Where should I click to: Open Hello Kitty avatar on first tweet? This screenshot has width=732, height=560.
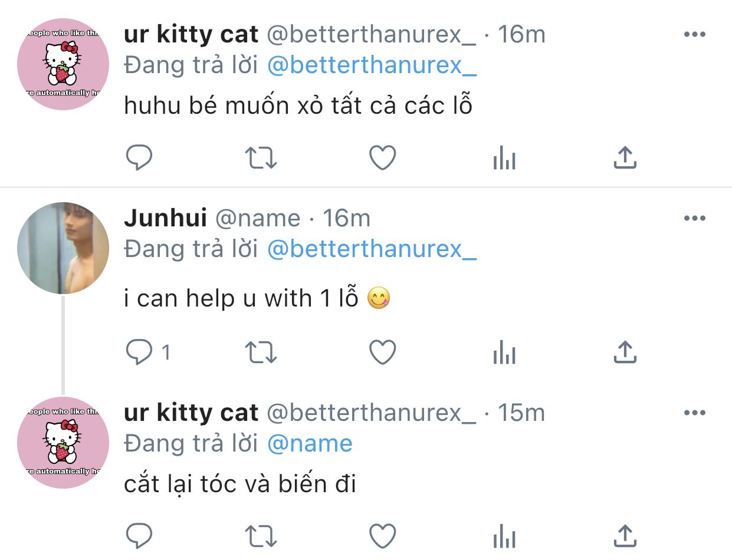pyautogui.click(x=63, y=64)
